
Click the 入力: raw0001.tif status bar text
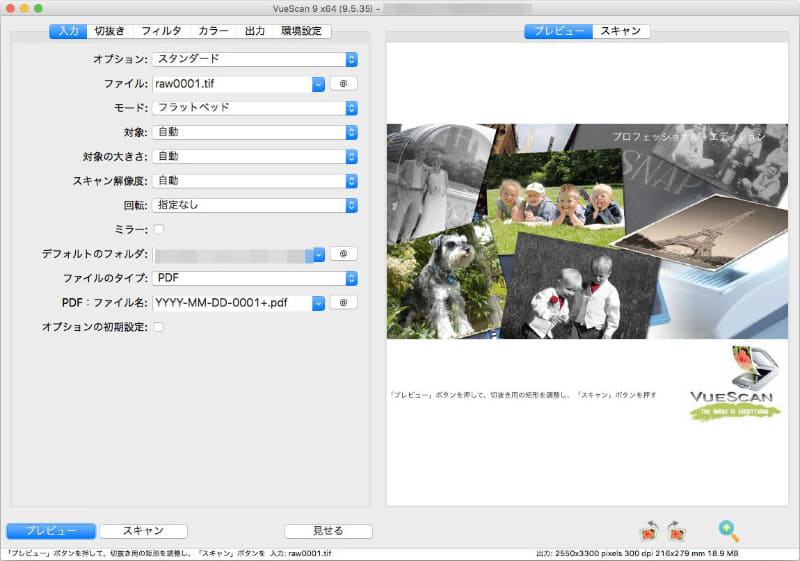point(301,553)
